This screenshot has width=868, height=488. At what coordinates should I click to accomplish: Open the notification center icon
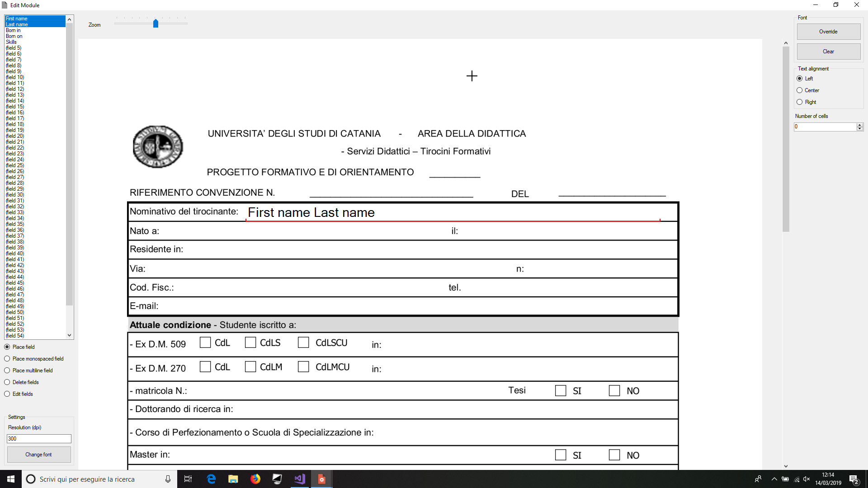[854, 479]
